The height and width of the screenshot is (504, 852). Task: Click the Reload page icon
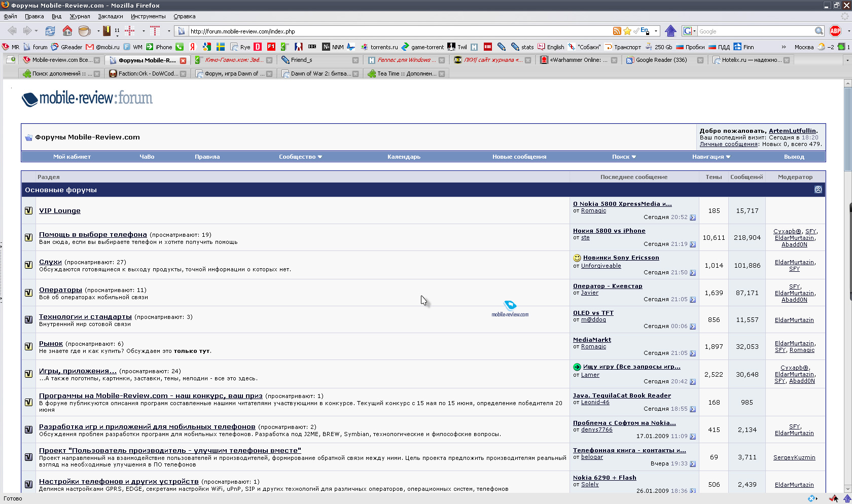tap(50, 31)
